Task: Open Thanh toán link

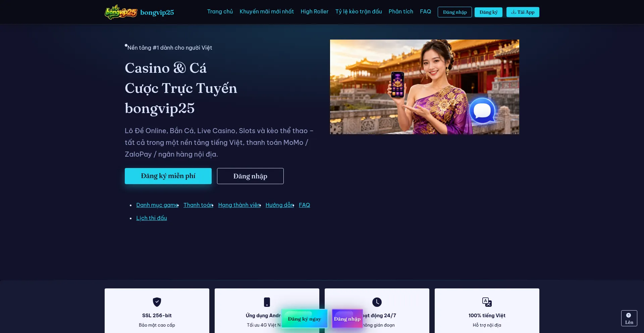Action: (198, 205)
